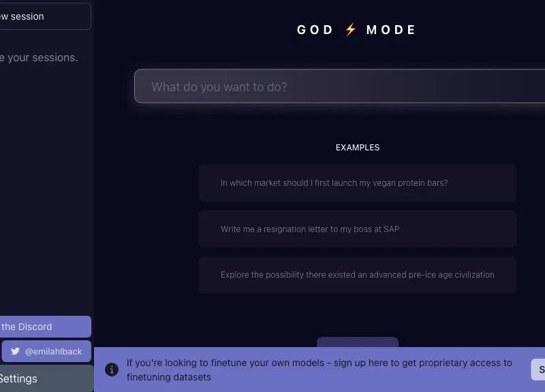545x392 pixels.
Task: Click the sessions message text in the sidebar
Action: [x=39, y=57]
